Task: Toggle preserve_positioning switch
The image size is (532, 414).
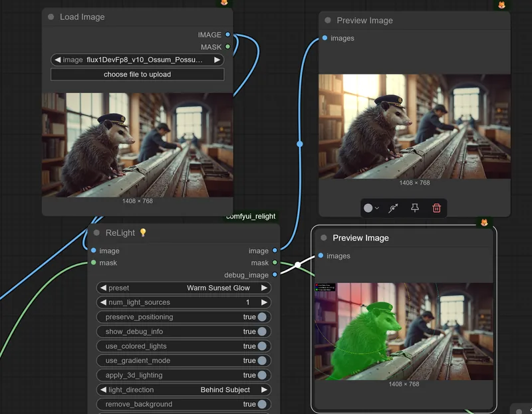Action: point(262,317)
